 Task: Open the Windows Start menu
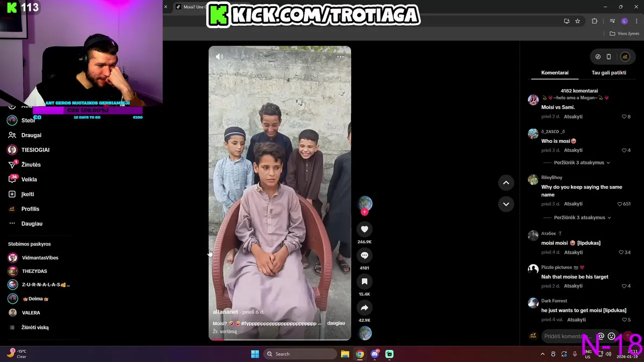pos(255,354)
